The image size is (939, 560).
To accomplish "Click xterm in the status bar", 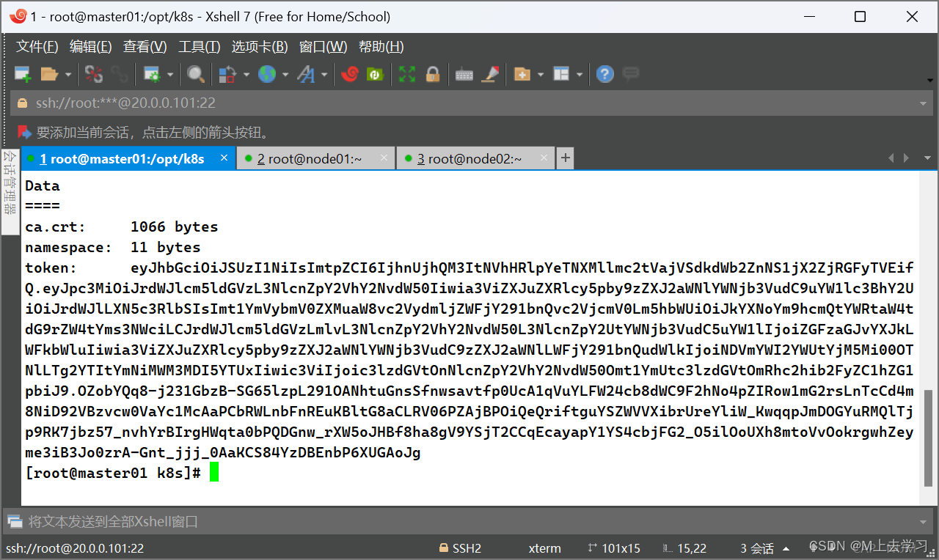I will point(544,548).
